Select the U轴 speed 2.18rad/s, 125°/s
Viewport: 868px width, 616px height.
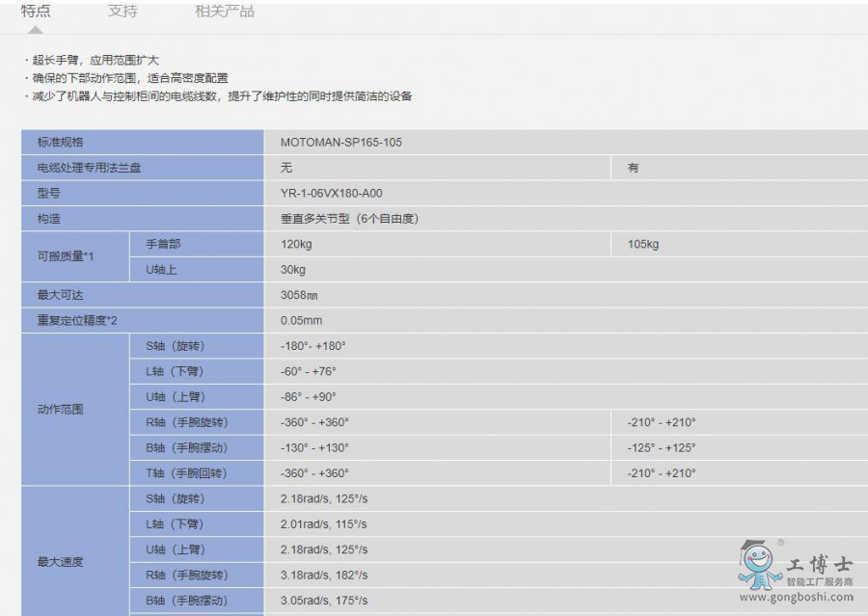coord(324,549)
